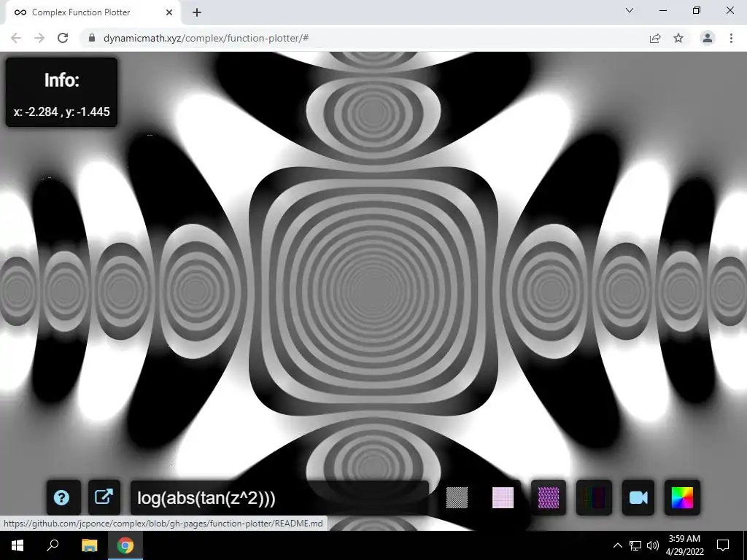Go forward to next page
747x560 pixels.
[x=39, y=38]
